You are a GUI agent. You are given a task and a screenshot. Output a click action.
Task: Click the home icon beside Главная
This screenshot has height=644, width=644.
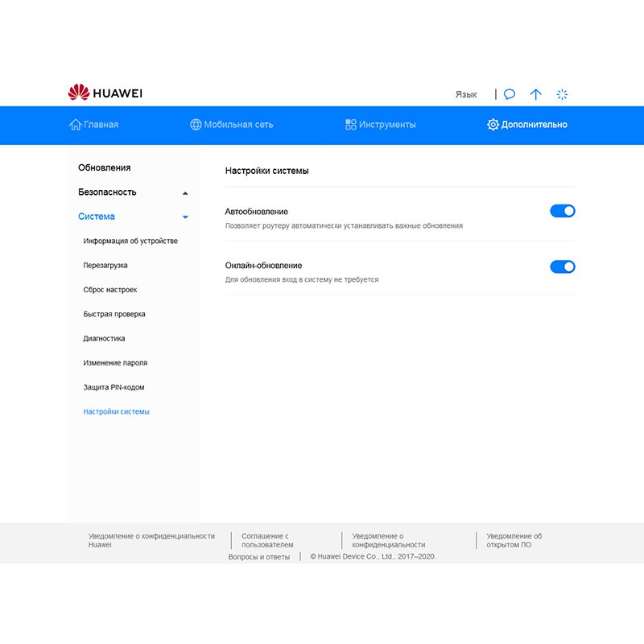[76, 125]
